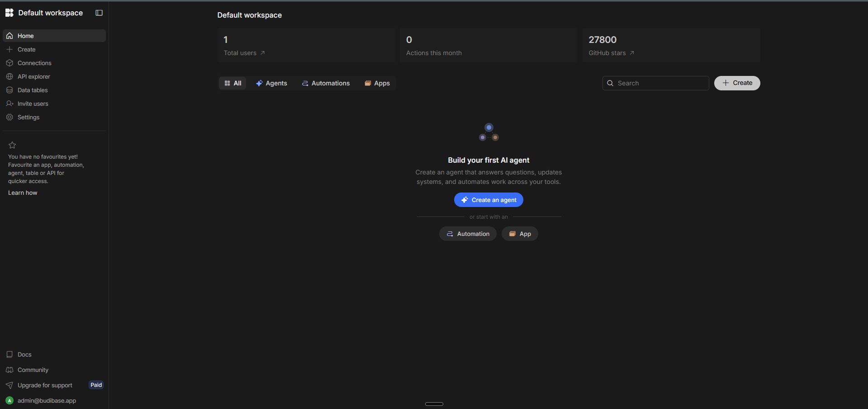This screenshot has width=868, height=409.
Task: Click the favourites star icon
Action: pyautogui.click(x=12, y=145)
